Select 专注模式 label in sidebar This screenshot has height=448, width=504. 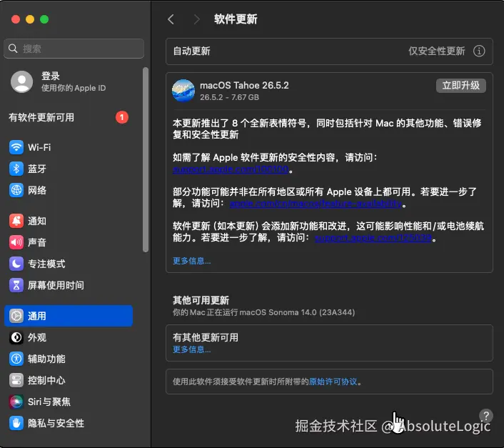[46, 264]
